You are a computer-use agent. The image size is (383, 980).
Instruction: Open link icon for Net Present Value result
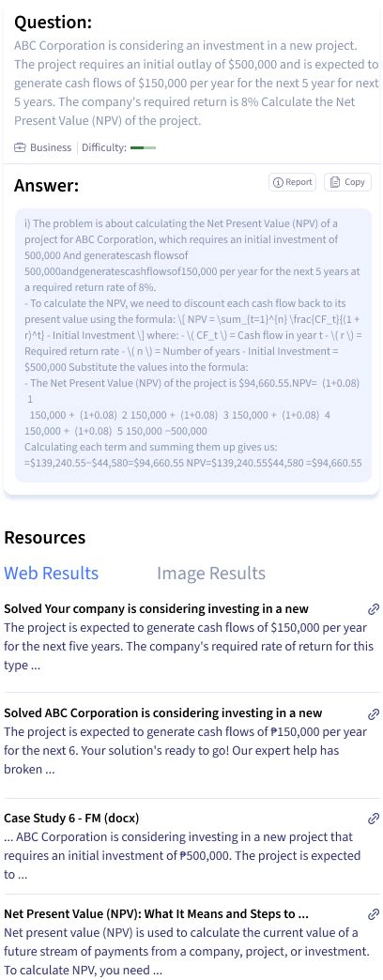tap(374, 914)
